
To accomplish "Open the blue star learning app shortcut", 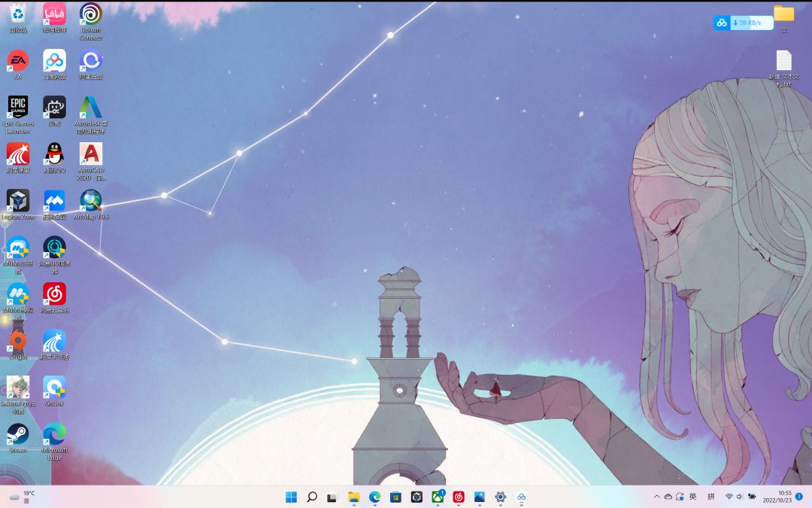I will (54, 344).
